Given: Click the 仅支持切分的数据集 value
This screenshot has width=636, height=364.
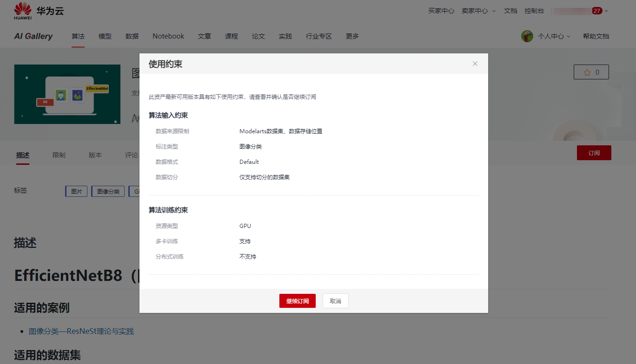Looking at the screenshot, I should (x=265, y=177).
